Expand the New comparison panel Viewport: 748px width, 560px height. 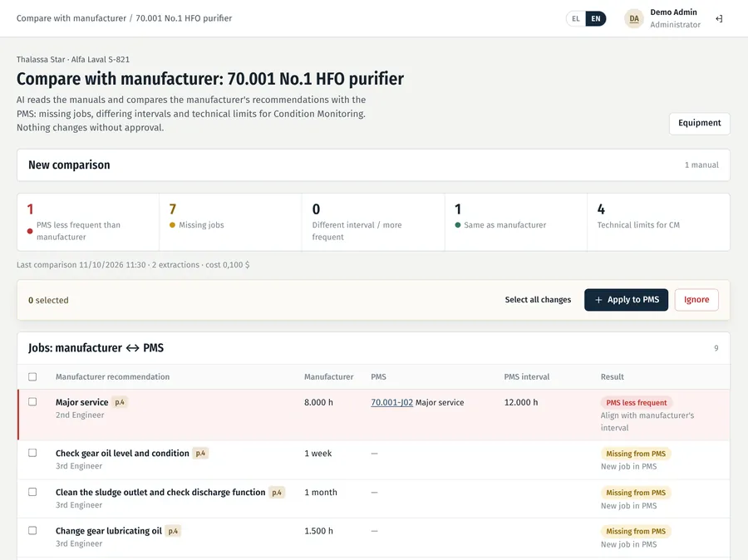click(373, 165)
